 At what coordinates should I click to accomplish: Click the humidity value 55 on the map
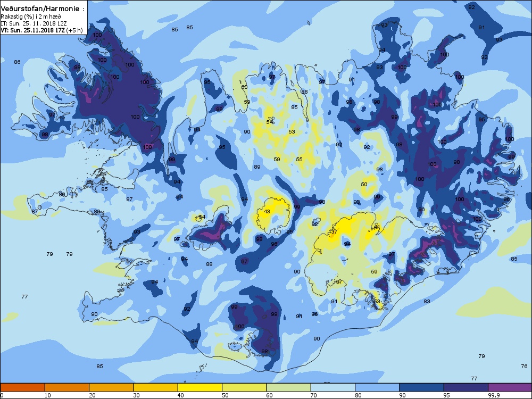click(299, 159)
